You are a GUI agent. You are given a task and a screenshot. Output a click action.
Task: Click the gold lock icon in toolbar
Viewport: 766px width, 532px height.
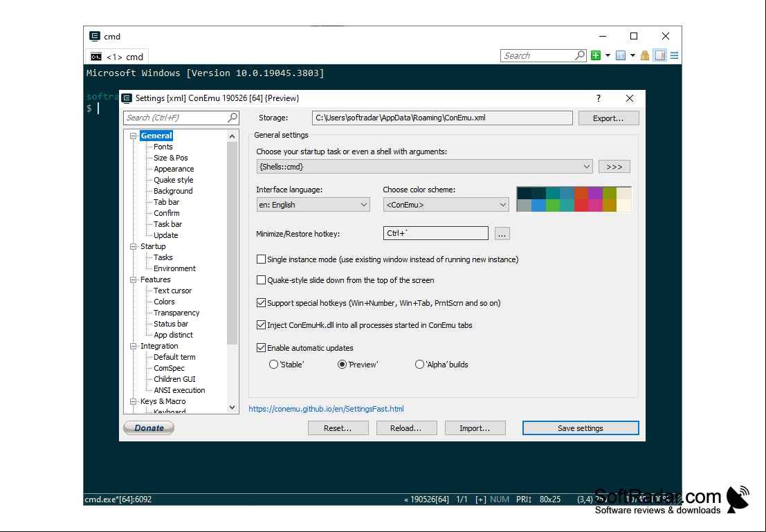point(645,56)
